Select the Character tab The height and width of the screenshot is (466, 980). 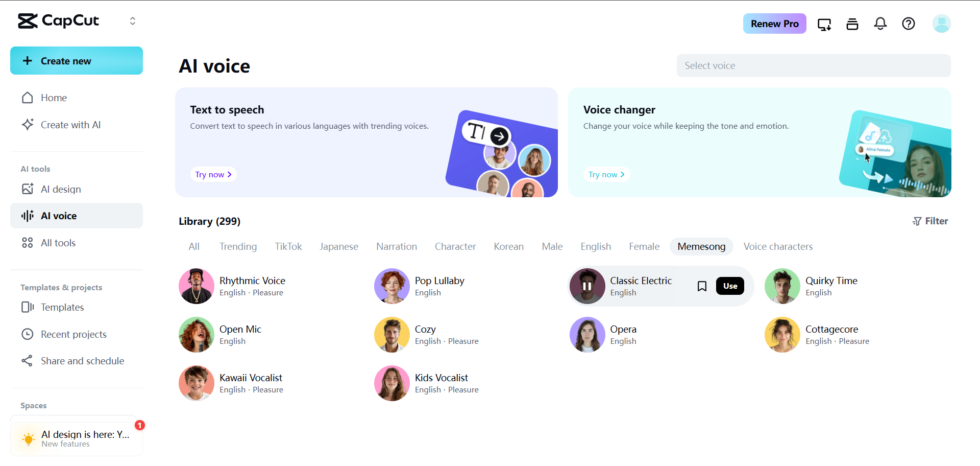[x=455, y=246]
